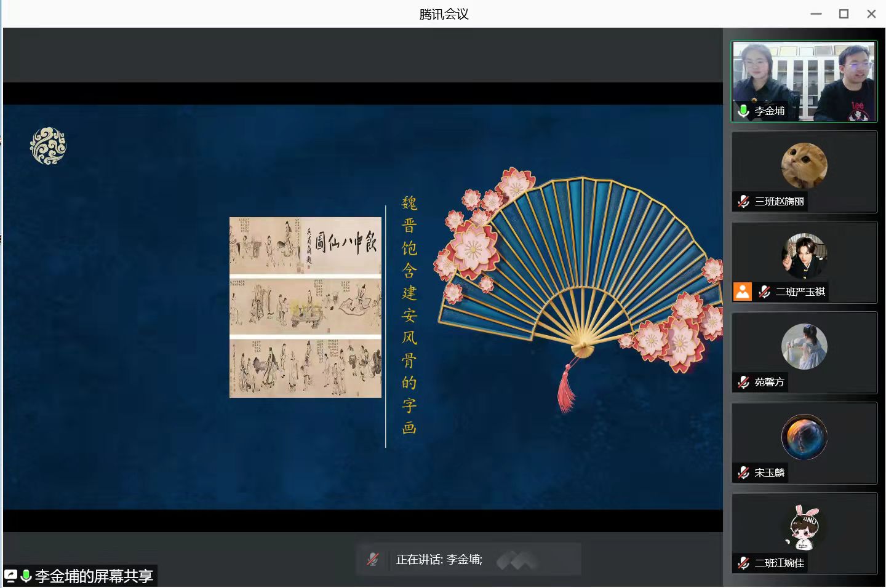Image resolution: width=886 pixels, height=588 pixels.
Task: Click muted mic icon beside 宋玉麟
Action: coord(743,472)
